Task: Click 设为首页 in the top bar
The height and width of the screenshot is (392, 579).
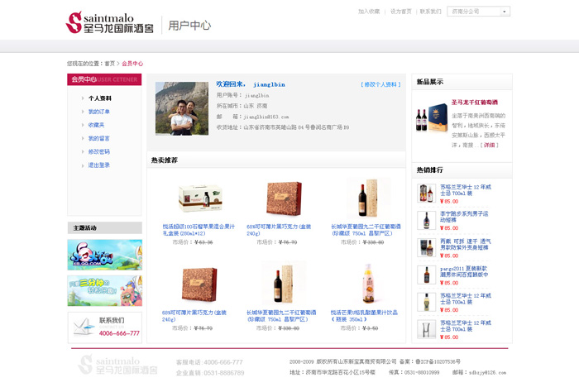Action: (400, 12)
